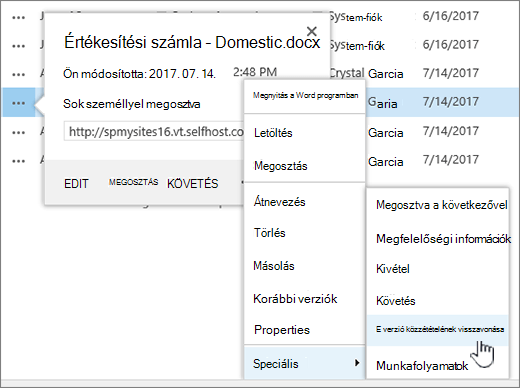Open Korábbi verziók menu entry
The image size is (520, 388).
click(x=305, y=299)
